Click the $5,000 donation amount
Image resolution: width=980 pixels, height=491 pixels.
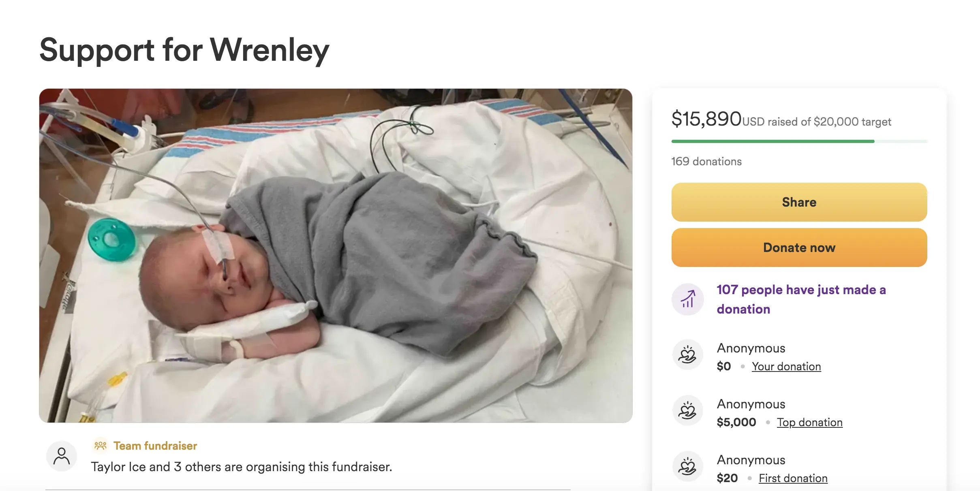736,422
